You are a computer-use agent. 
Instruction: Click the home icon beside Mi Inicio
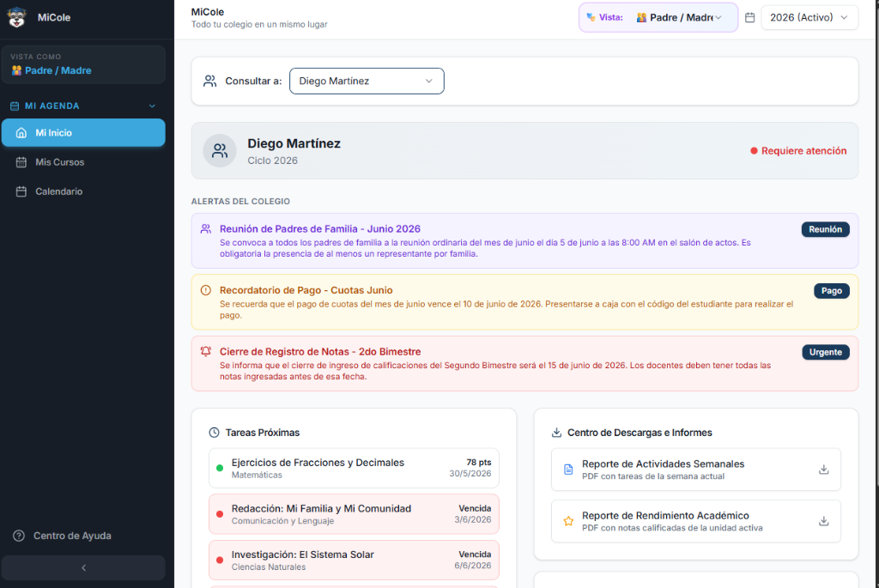point(21,133)
